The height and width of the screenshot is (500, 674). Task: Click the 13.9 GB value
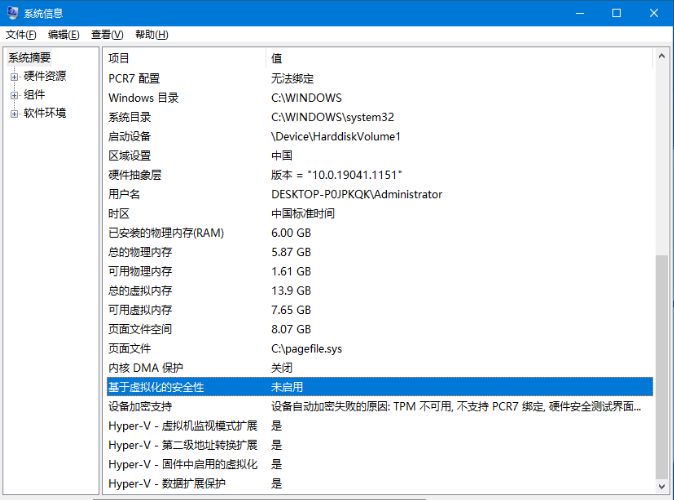(x=291, y=291)
